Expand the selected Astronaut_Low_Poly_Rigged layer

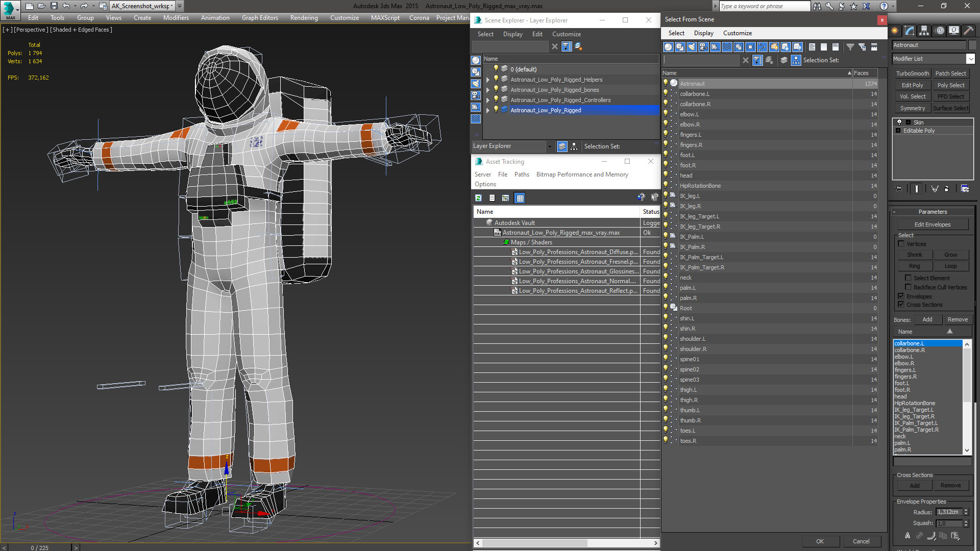click(488, 110)
